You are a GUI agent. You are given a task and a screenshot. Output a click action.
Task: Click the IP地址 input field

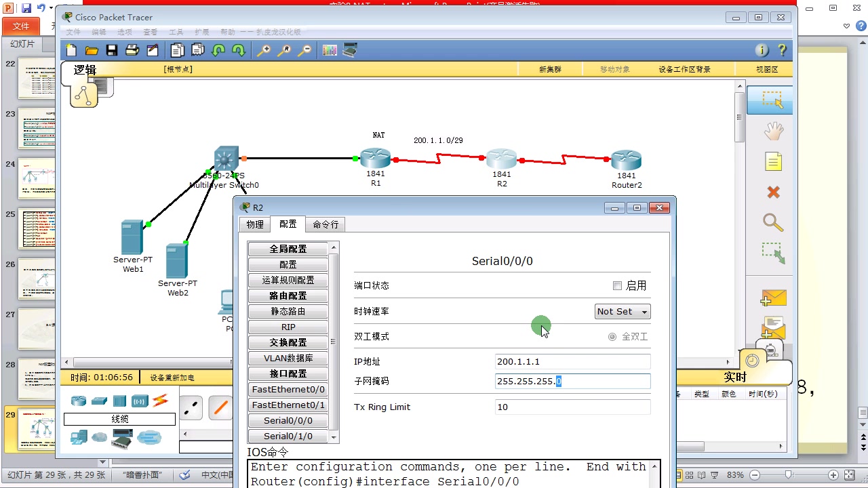573,362
